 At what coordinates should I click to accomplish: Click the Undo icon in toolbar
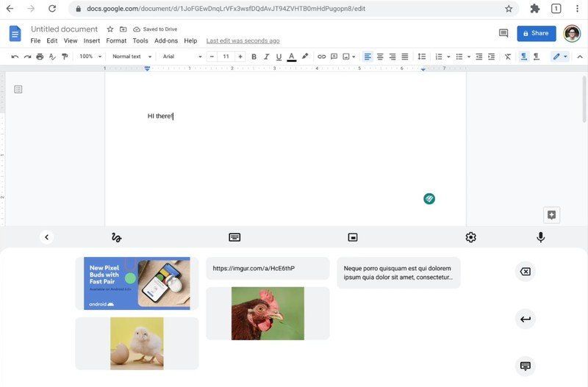coord(15,57)
